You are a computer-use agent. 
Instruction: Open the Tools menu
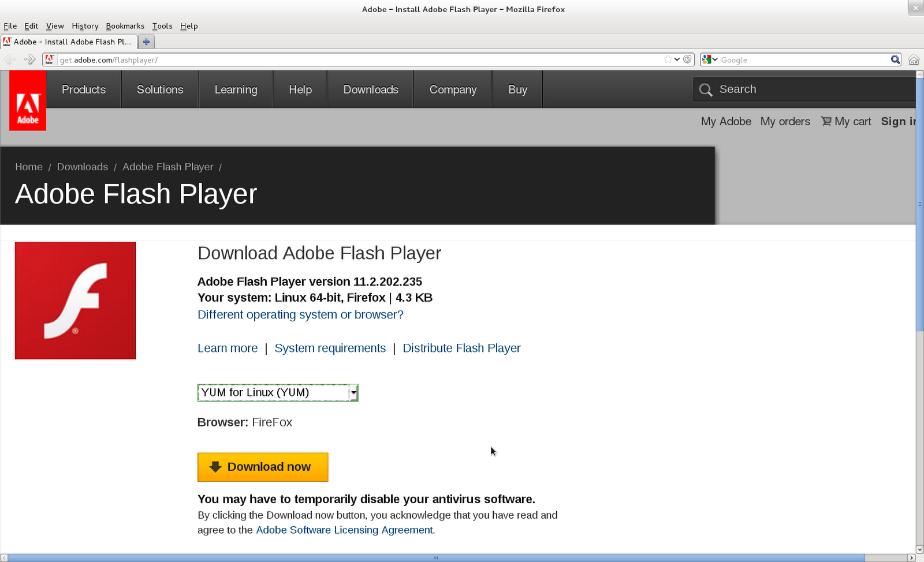coord(162,26)
